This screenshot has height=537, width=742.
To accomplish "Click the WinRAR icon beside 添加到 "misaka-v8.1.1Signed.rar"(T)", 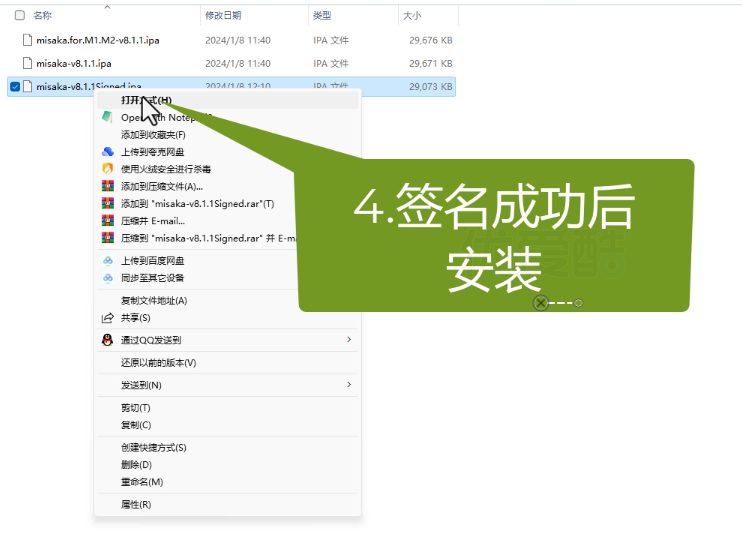I will pyautogui.click(x=108, y=203).
